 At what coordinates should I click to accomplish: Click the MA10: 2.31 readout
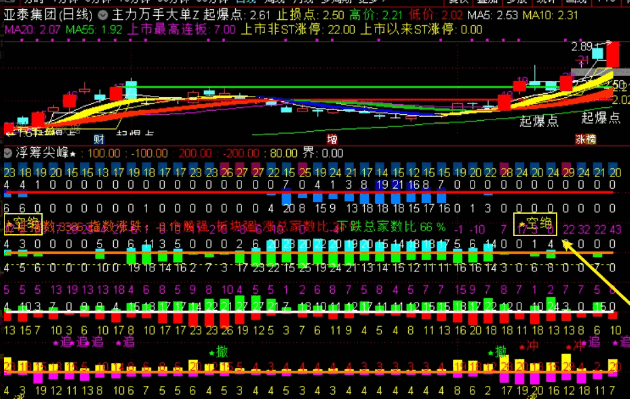550,16
